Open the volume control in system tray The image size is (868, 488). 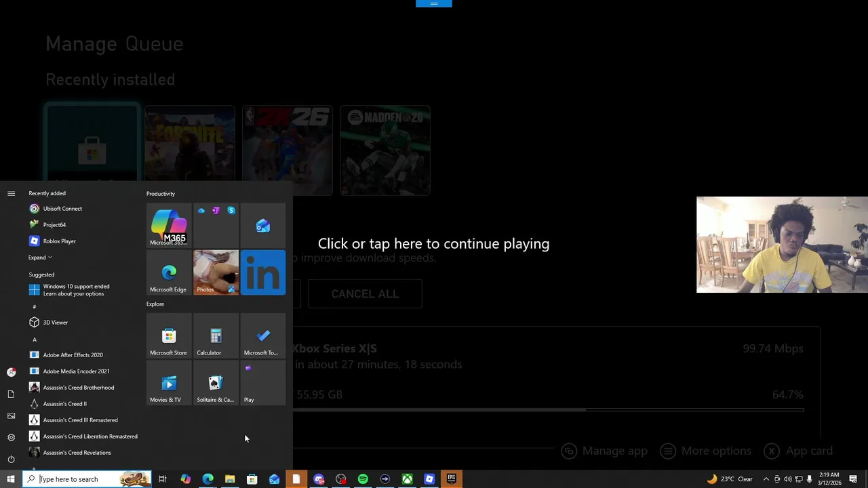pyautogui.click(x=787, y=479)
